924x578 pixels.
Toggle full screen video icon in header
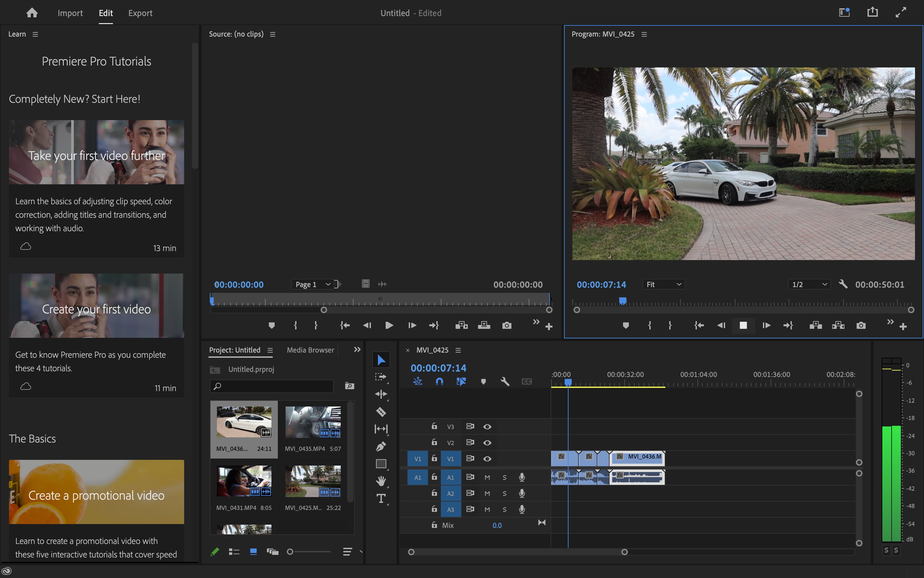(x=901, y=12)
